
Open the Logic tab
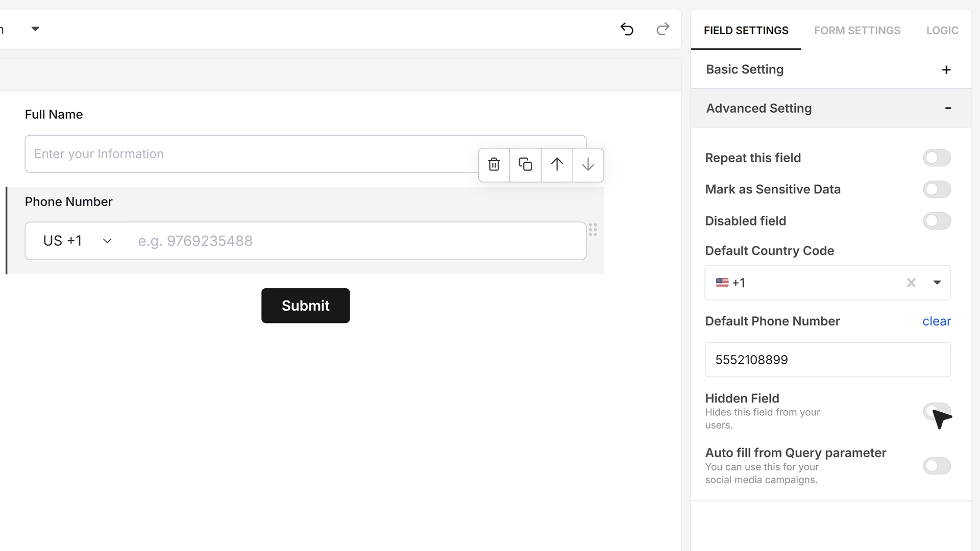(x=942, y=31)
